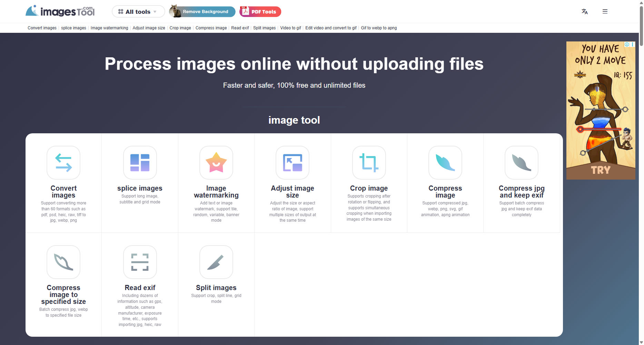Click the "image tool" section heading
644x345 pixels.
pos(294,120)
